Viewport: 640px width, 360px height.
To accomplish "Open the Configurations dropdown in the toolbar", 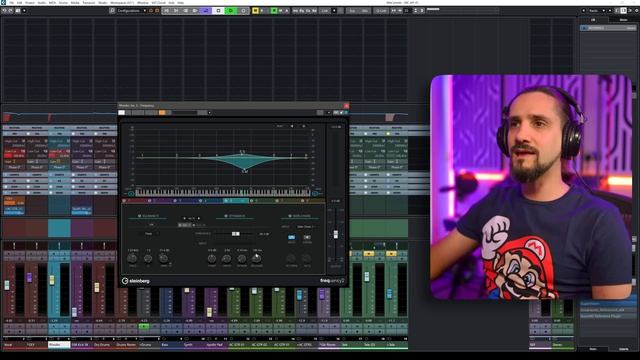I will [131, 10].
